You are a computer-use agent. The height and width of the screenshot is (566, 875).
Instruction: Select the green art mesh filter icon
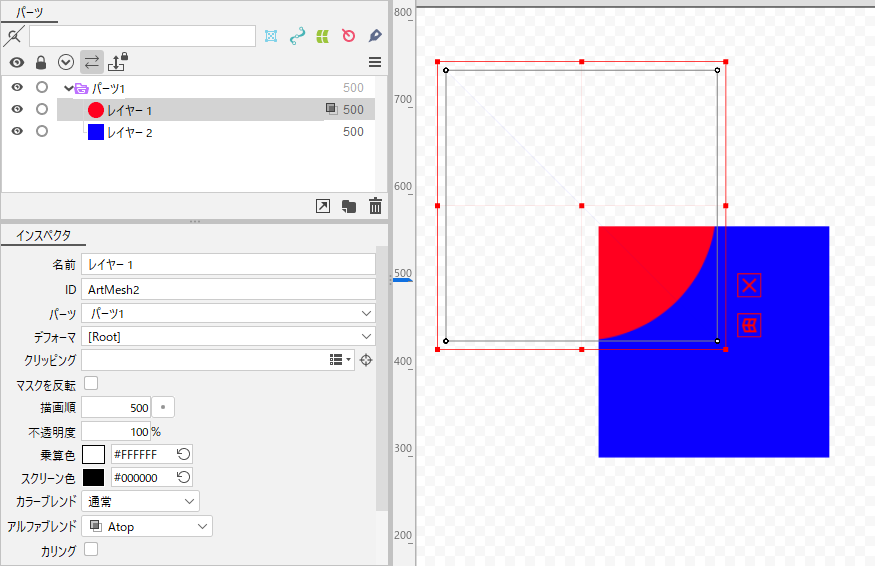click(x=323, y=37)
